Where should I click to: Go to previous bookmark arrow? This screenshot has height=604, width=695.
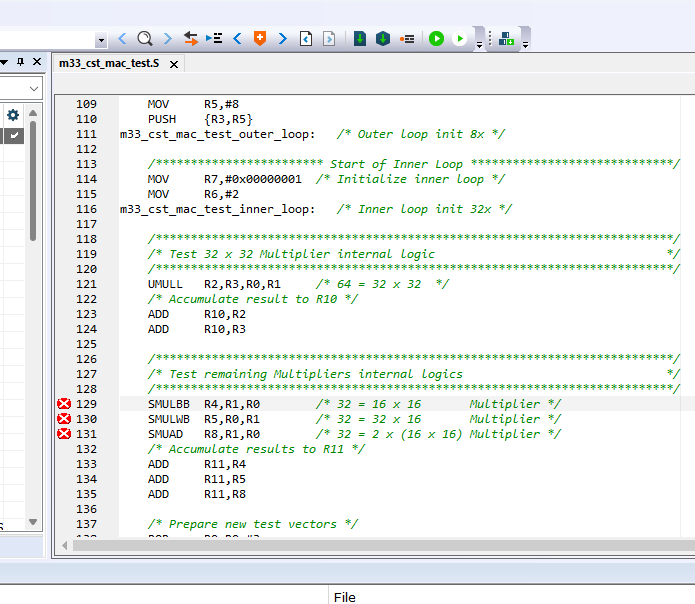coord(237,39)
